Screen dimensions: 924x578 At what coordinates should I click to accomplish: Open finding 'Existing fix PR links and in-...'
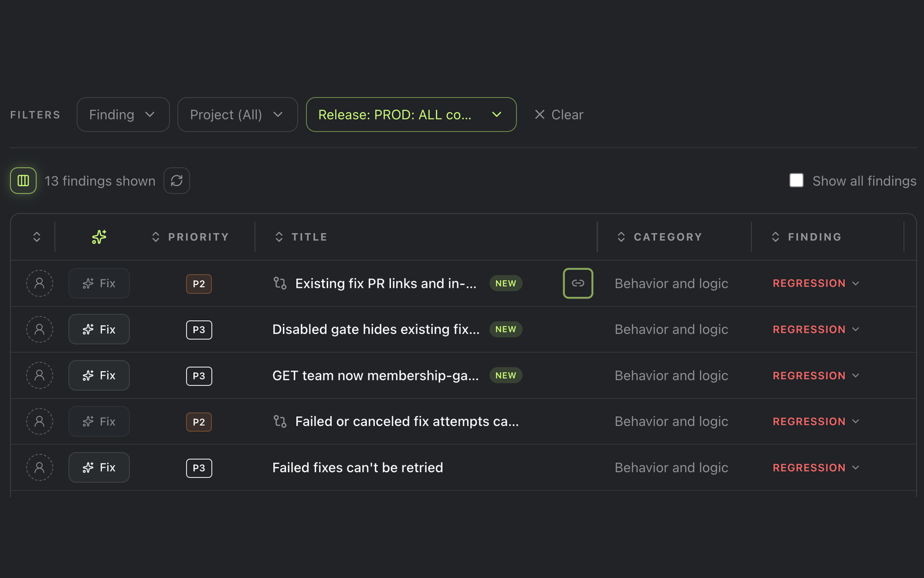386,283
